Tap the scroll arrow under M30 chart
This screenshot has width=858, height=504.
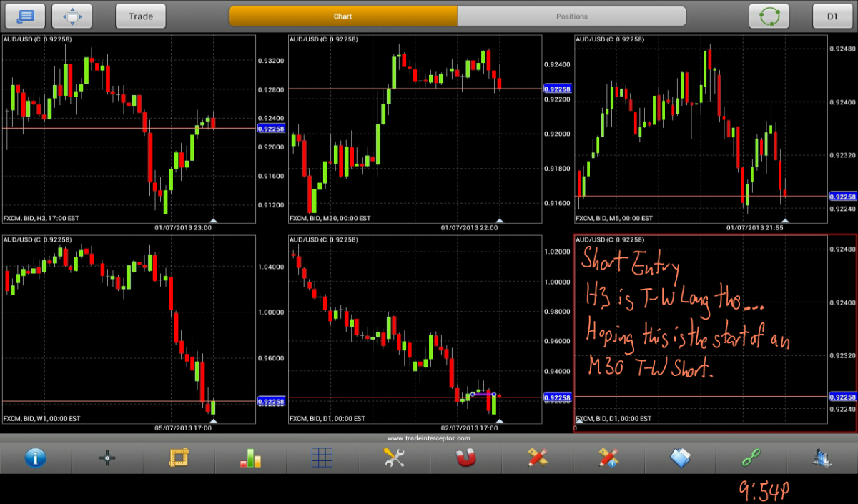point(500,220)
